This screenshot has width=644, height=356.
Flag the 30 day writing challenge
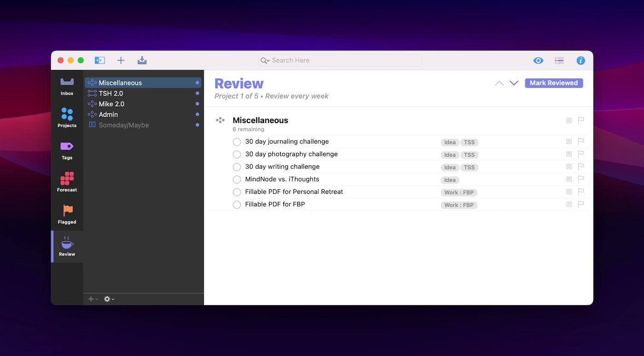[581, 167]
